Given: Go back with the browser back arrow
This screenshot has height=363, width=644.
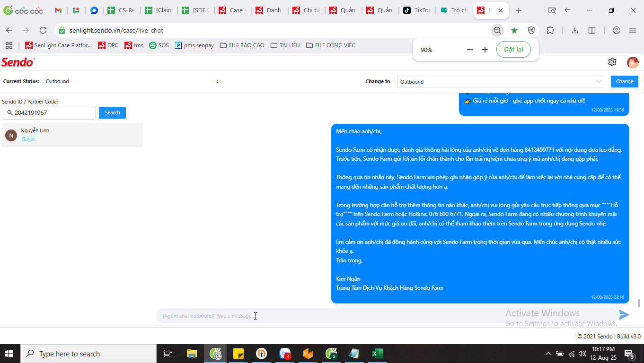Looking at the screenshot, I should [x=9, y=30].
